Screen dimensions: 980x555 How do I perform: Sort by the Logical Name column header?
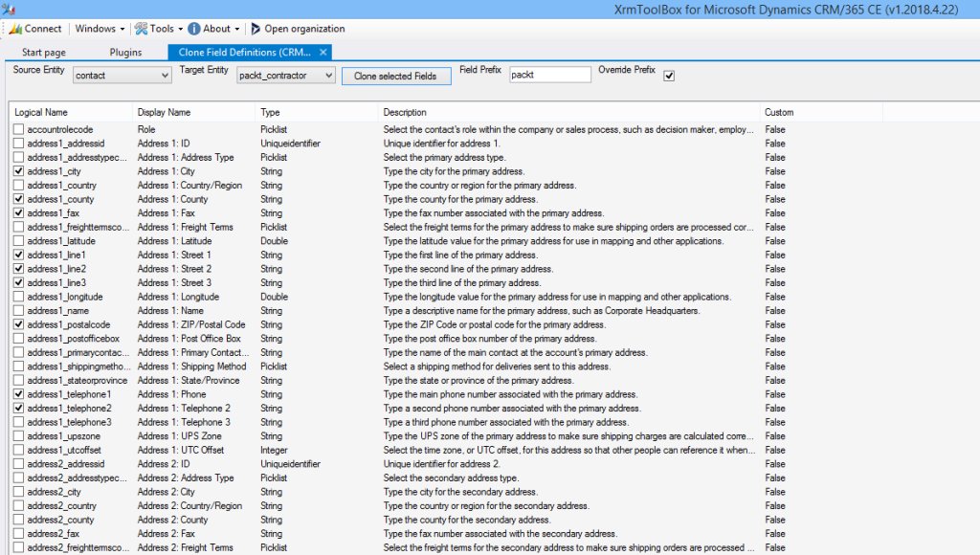click(x=70, y=113)
